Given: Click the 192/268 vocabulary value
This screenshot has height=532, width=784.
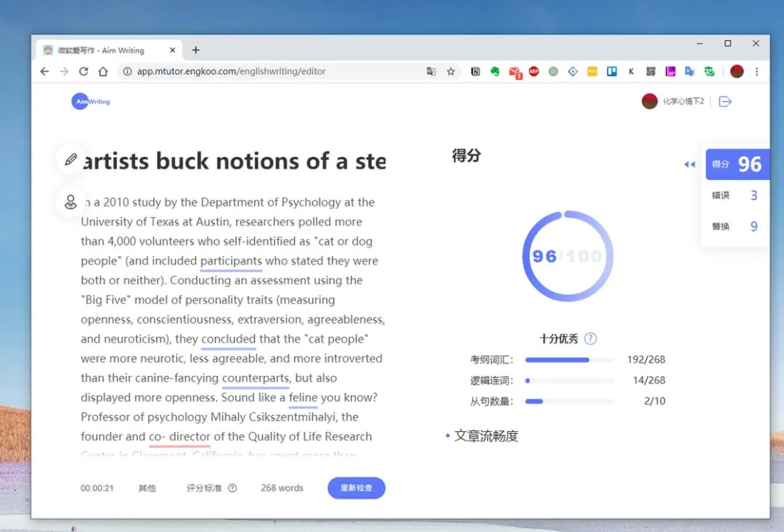Looking at the screenshot, I should coord(646,359).
